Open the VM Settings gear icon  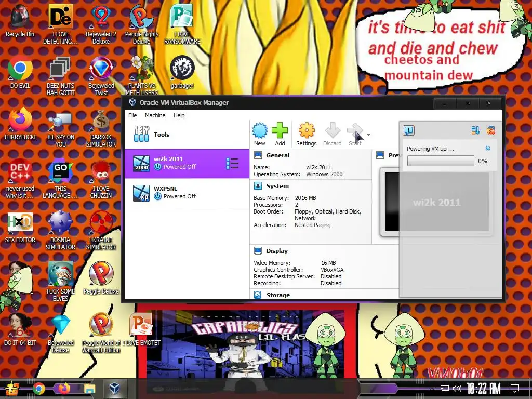(307, 130)
